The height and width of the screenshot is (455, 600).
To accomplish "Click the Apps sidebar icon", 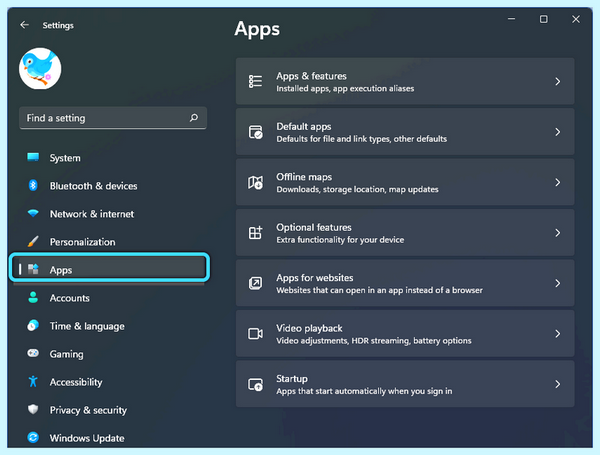I will pyautogui.click(x=33, y=269).
